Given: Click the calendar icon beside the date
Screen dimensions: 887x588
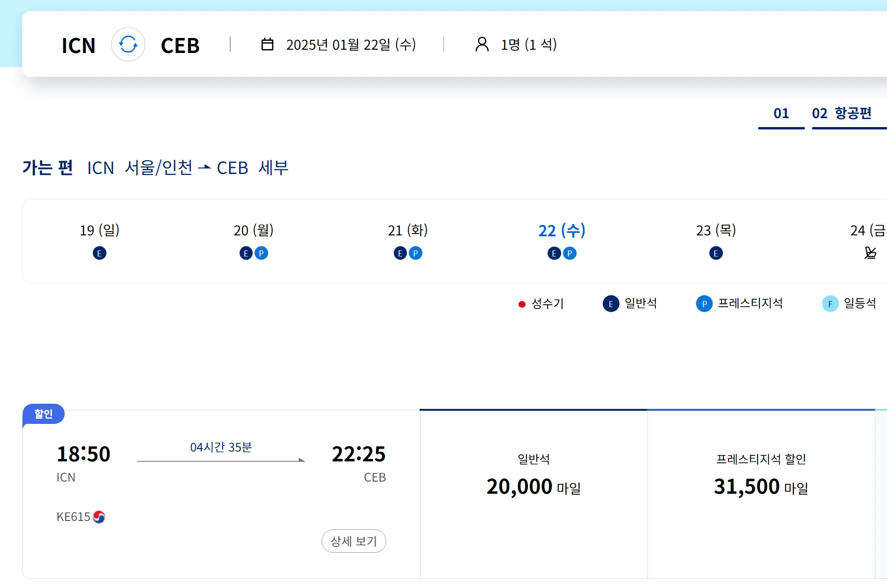Looking at the screenshot, I should coord(267,45).
